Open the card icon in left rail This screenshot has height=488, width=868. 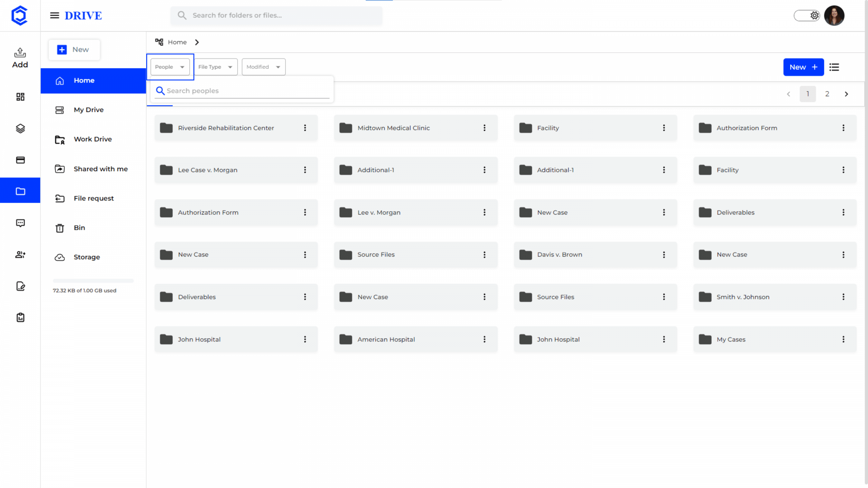pos(20,160)
